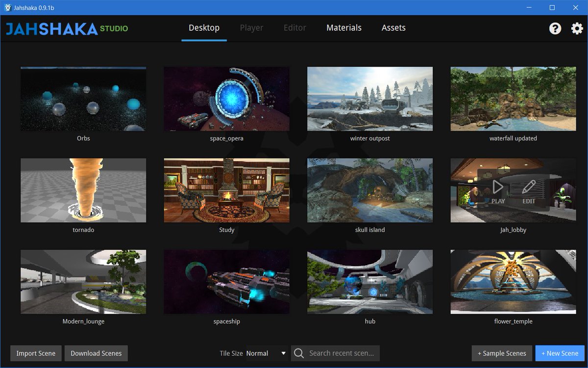The width and height of the screenshot is (588, 368).
Task: Add Sample Scenes to the library
Action: [501, 353]
